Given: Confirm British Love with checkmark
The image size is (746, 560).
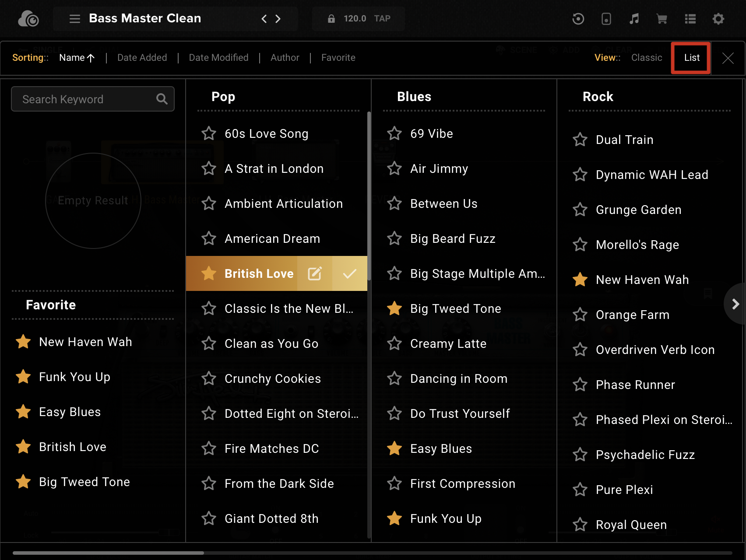Looking at the screenshot, I should point(350,273).
